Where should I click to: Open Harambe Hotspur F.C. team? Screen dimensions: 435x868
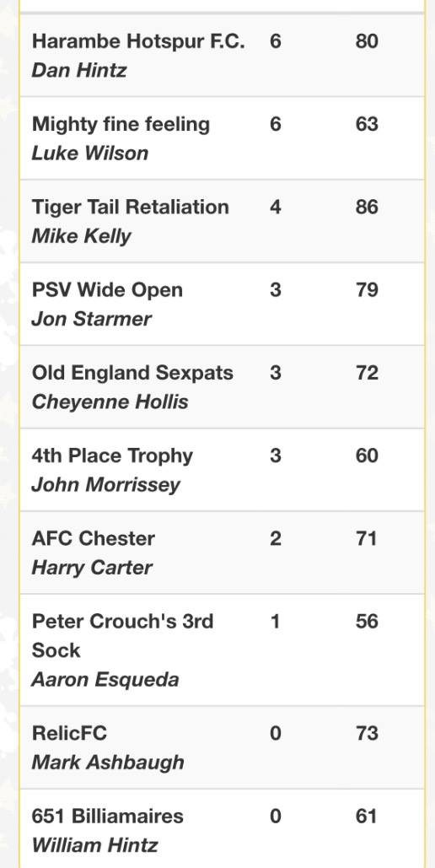point(138,41)
